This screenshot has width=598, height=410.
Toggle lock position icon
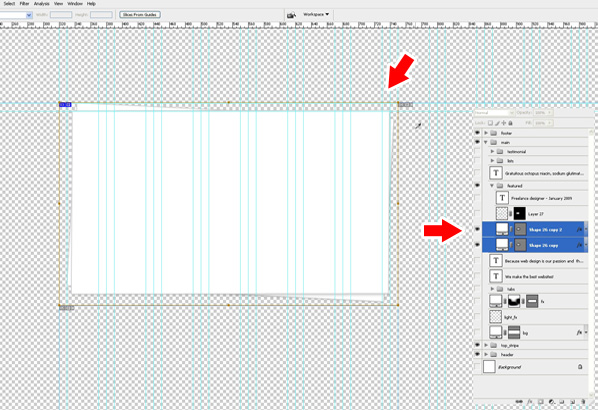(x=504, y=123)
